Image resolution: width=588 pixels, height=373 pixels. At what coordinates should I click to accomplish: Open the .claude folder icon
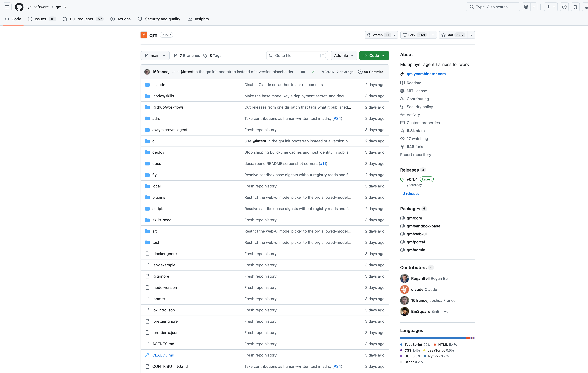[147, 85]
